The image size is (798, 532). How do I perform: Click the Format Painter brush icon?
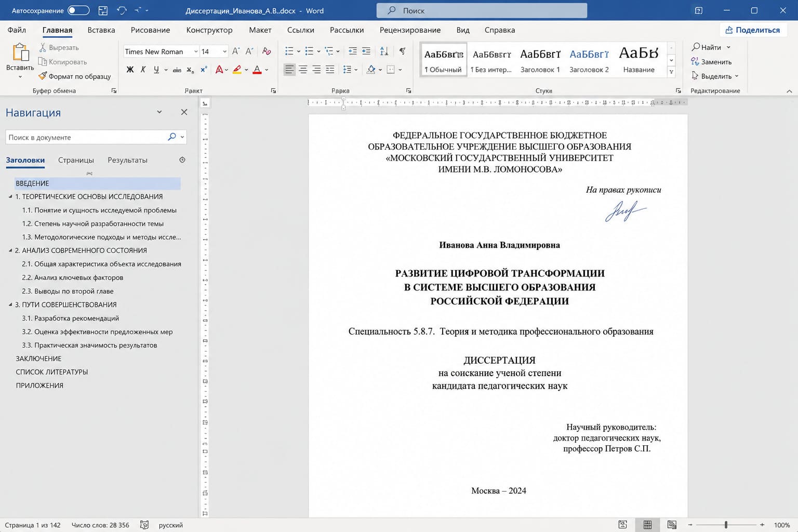43,76
